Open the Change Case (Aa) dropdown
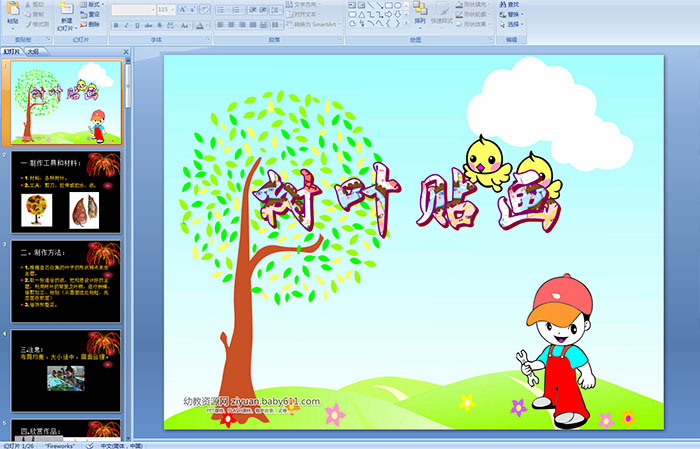This screenshot has width=700, height=449. (x=185, y=25)
